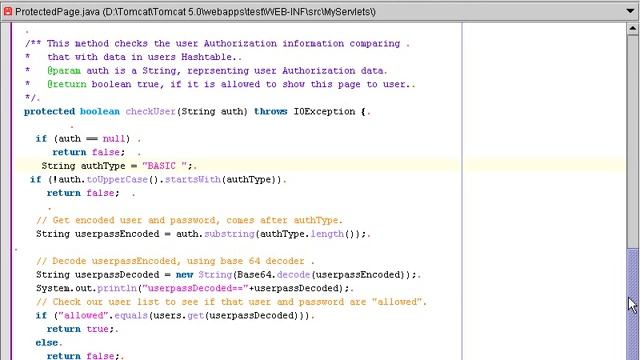
Task: Click 'println' in System.out line
Action: pos(117,288)
